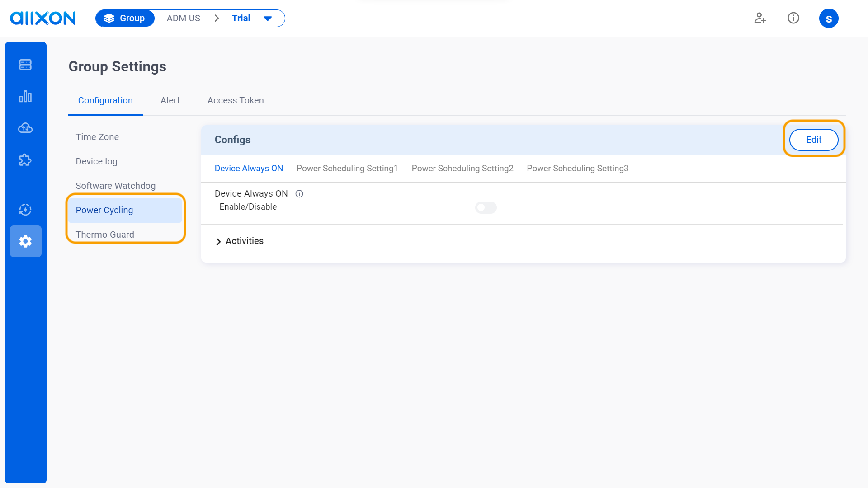Enable the Device Always ON switch
The width and height of the screenshot is (868, 488).
pos(486,207)
